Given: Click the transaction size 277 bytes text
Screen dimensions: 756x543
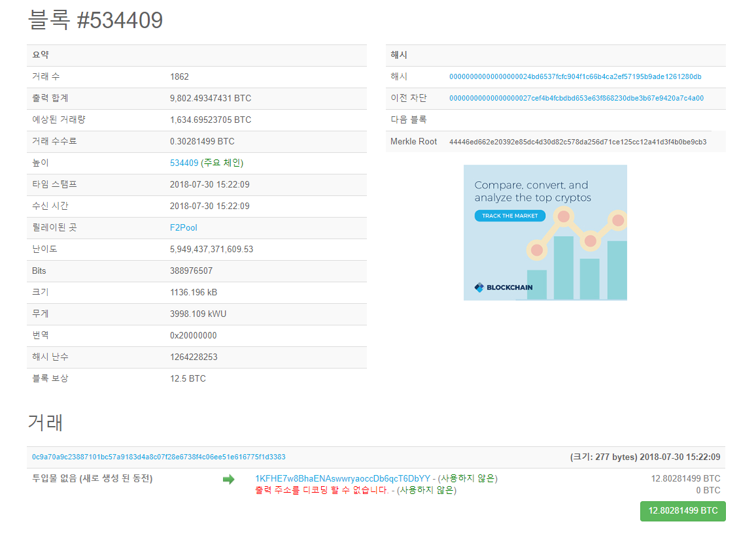Looking at the screenshot, I should [604, 457].
